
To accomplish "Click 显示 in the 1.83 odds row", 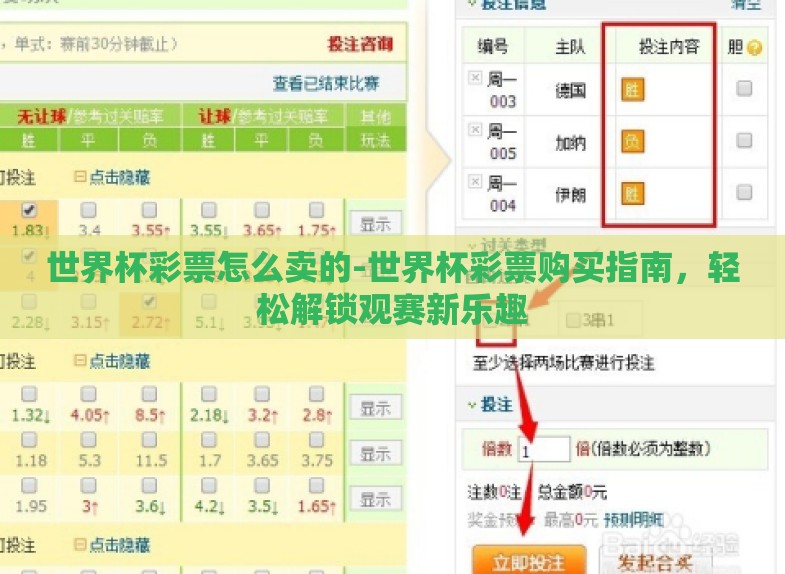I will [x=375, y=224].
